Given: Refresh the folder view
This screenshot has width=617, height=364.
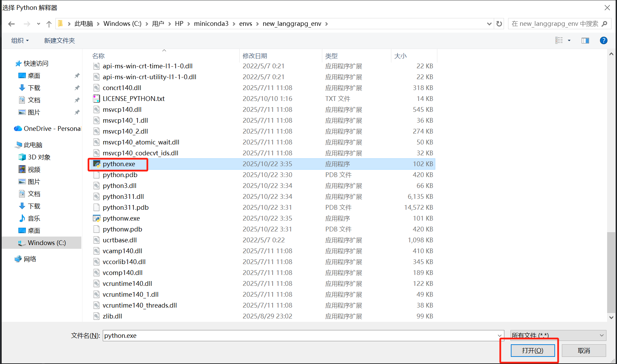Looking at the screenshot, I should coord(499,24).
